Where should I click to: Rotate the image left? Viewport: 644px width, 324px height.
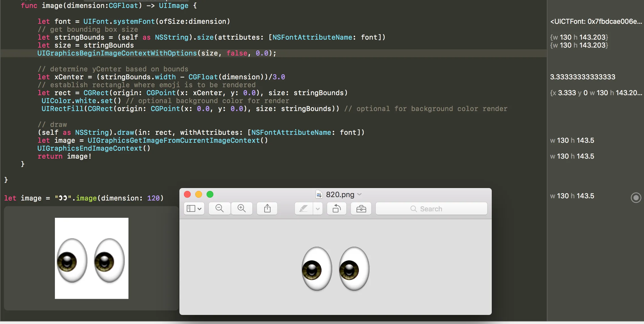pos(336,209)
